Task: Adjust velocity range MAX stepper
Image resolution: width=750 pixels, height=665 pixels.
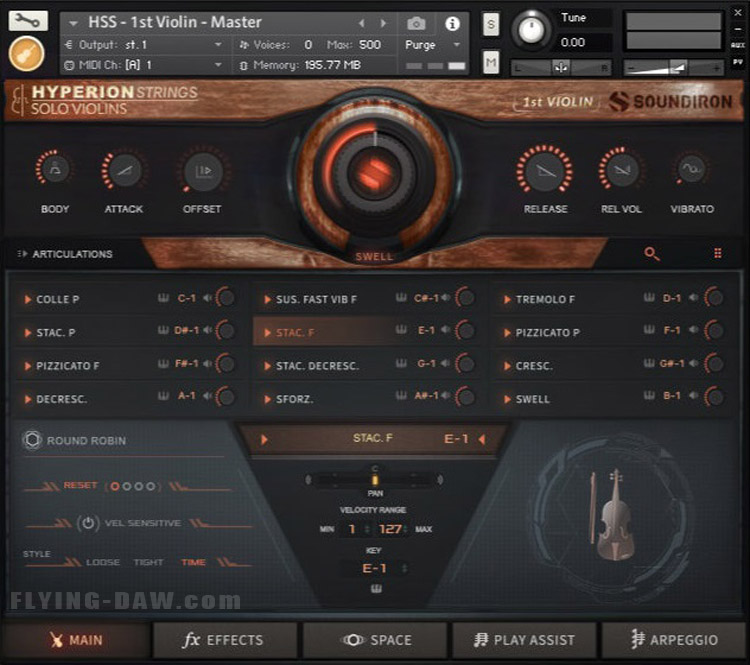Action: click(405, 529)
